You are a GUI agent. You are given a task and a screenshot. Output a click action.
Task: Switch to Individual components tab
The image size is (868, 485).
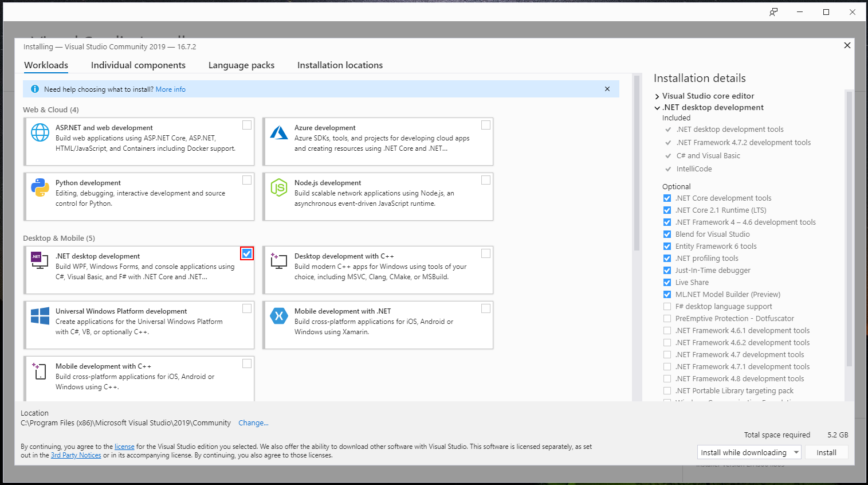[138, 65]
